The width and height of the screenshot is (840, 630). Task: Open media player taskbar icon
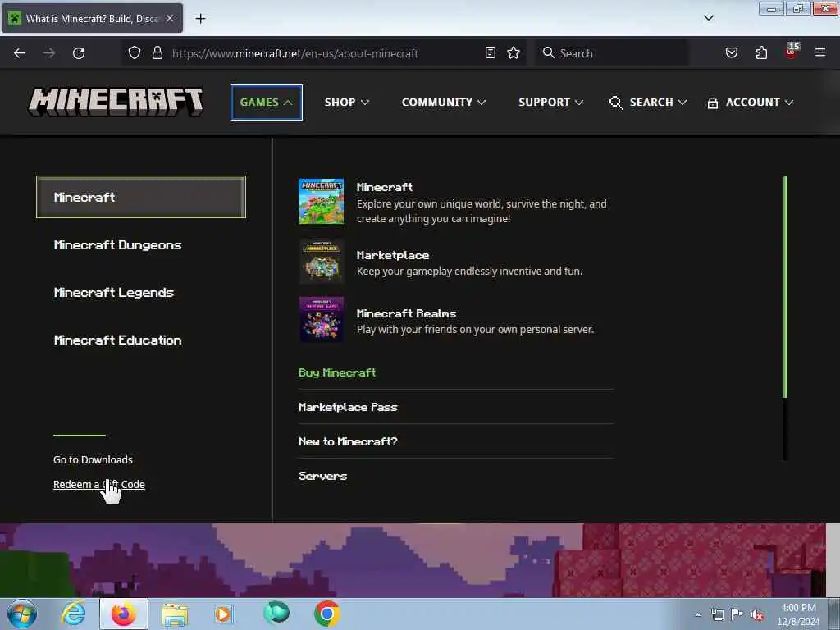click(224, 614)
